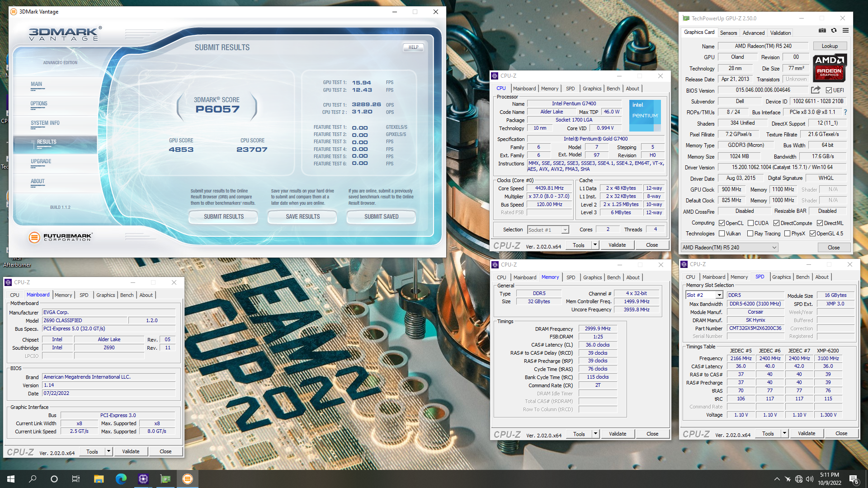Open the Slot #2 memory slot dropdown
Viewport: 868px width, 488px height.
coord(704,295)
